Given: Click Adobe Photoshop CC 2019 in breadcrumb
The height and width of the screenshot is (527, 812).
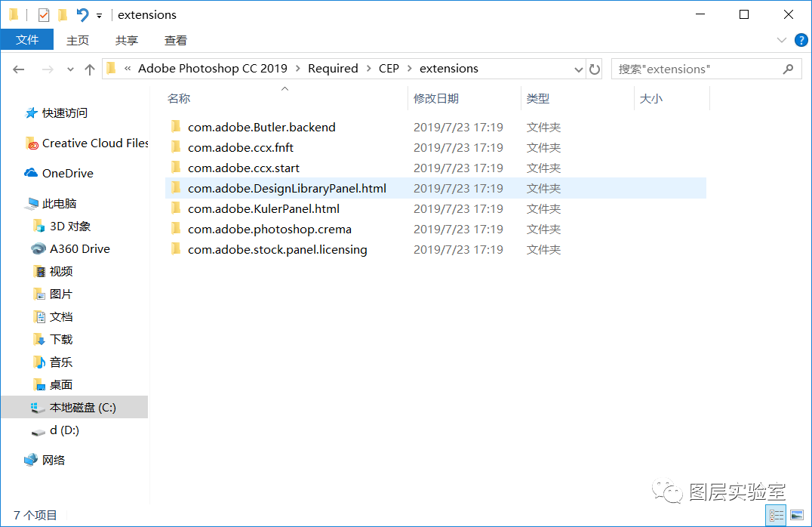Looking at the screenshot, I should tap(212, 69).
